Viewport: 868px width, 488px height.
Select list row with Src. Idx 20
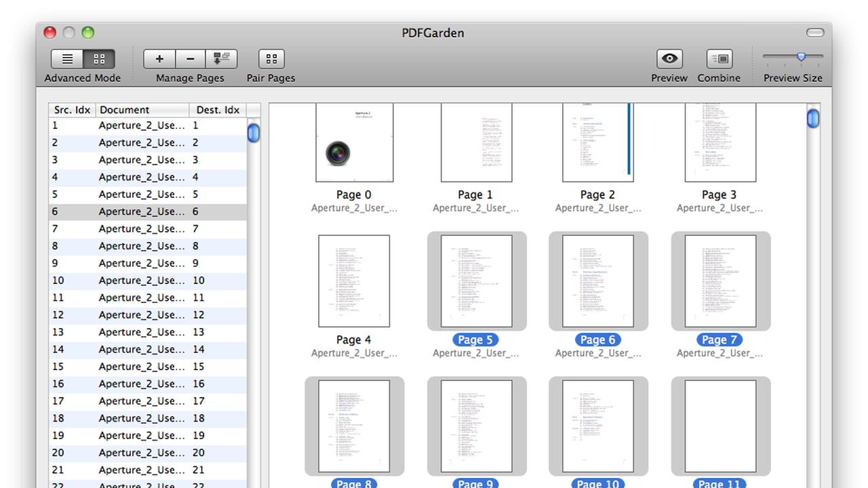(148, 453)
